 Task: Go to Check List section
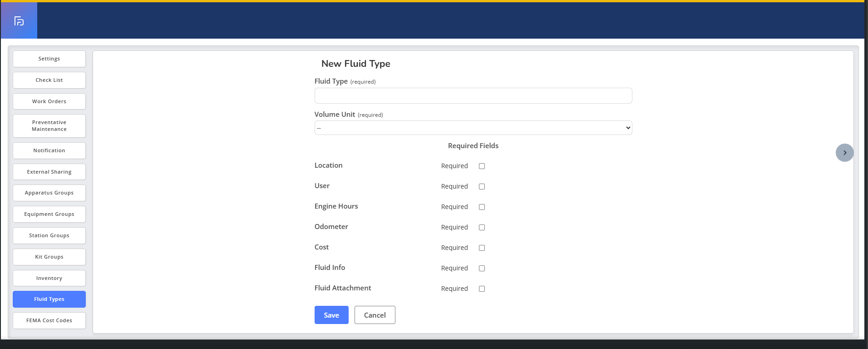49,80
